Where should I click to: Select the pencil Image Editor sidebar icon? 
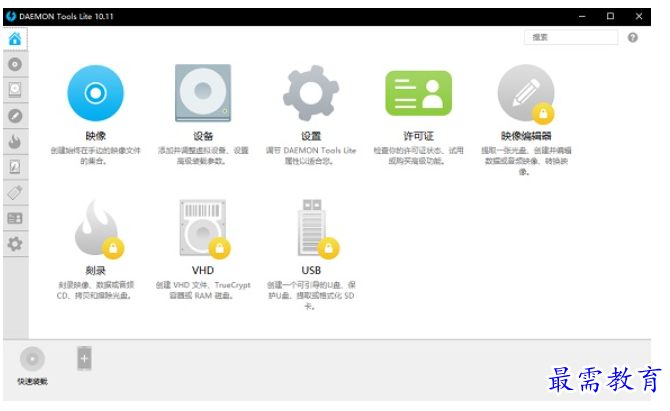(x=15, y=116)
